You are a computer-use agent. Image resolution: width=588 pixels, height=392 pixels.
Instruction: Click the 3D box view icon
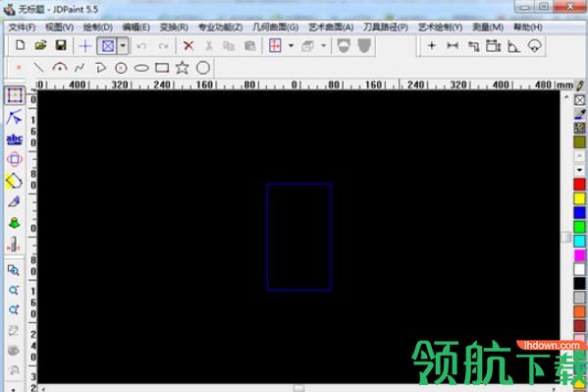[308, 46]
